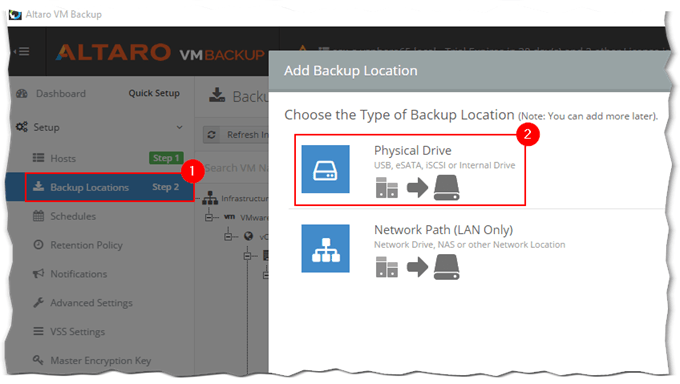Select the Infrastructure tree root icon
680x384 pixels.
[210, 198]
